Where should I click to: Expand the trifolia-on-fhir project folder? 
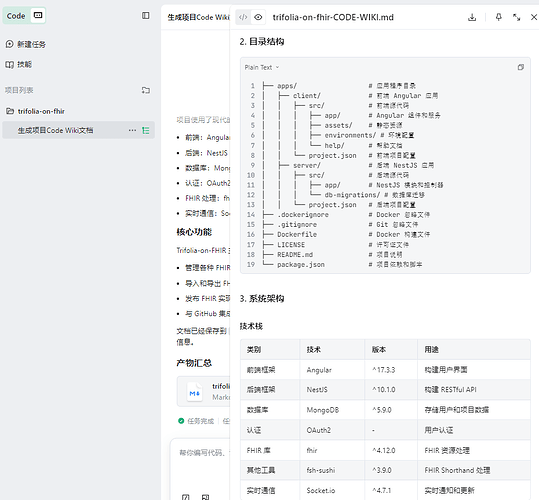click(35, 111)
